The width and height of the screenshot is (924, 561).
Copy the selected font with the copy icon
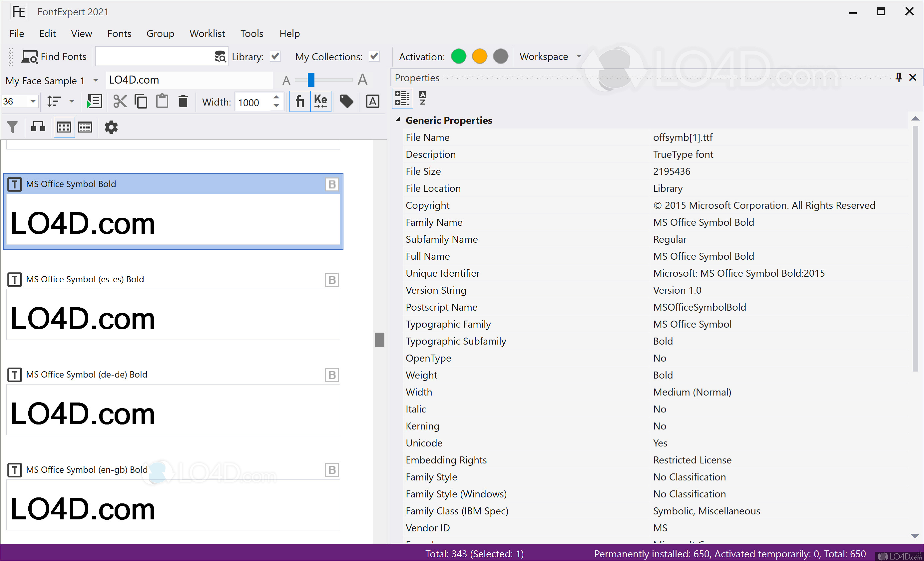pos(141,101)
